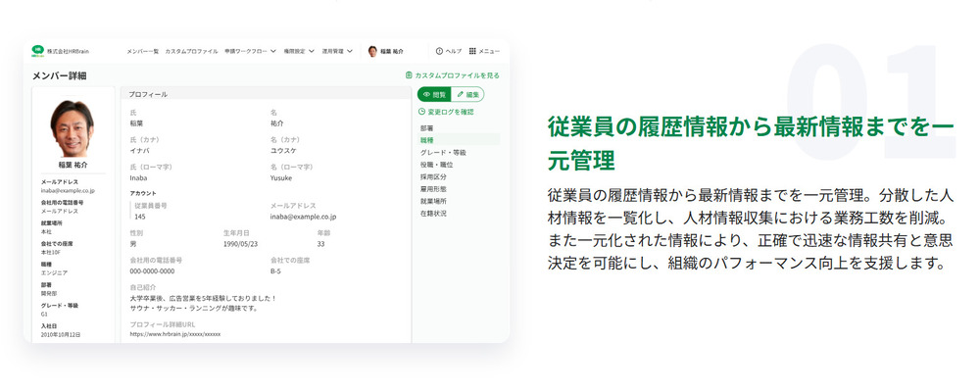The height and width of the screenshot is (392, 980).
Task: Click the 株式会社HRBrain company name
Action: point(69,51)
